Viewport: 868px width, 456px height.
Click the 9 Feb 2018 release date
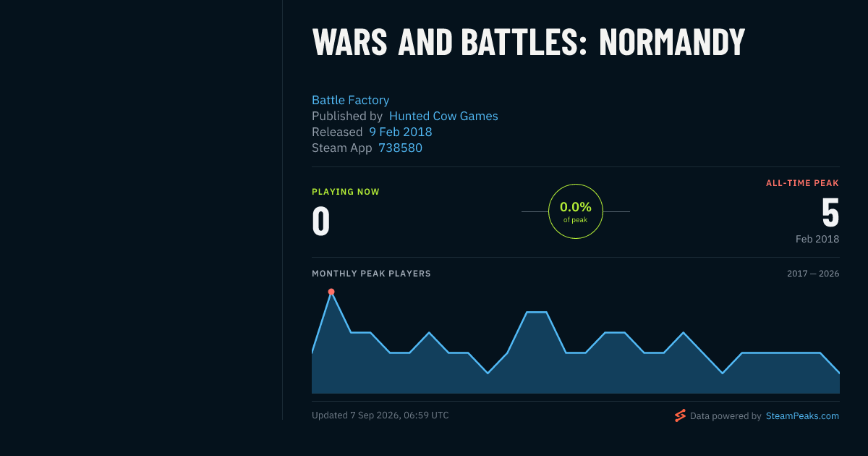click(400, 132)
